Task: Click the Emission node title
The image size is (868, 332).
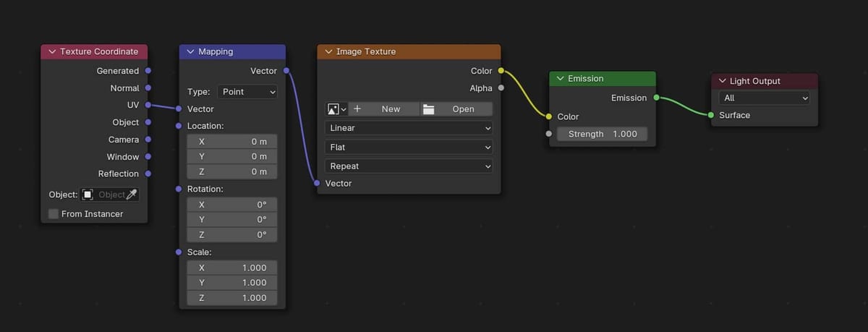Action: tap(586, 79)
